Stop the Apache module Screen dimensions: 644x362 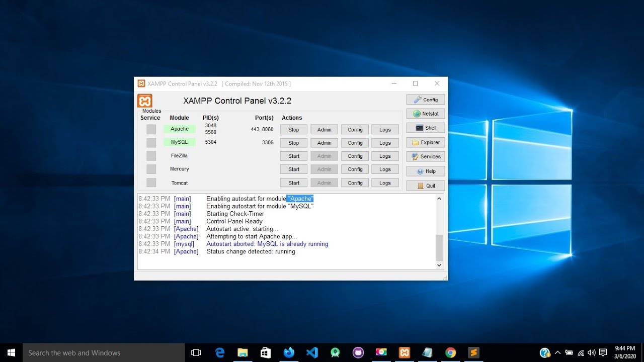(x=294, y=129)
